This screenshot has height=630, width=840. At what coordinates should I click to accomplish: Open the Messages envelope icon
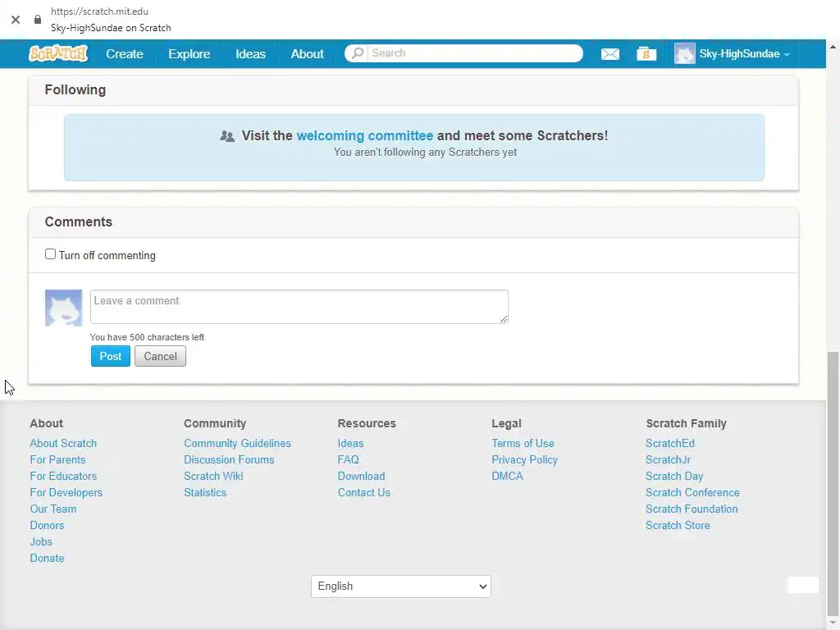pyautogui.click(x=609, y=53)
